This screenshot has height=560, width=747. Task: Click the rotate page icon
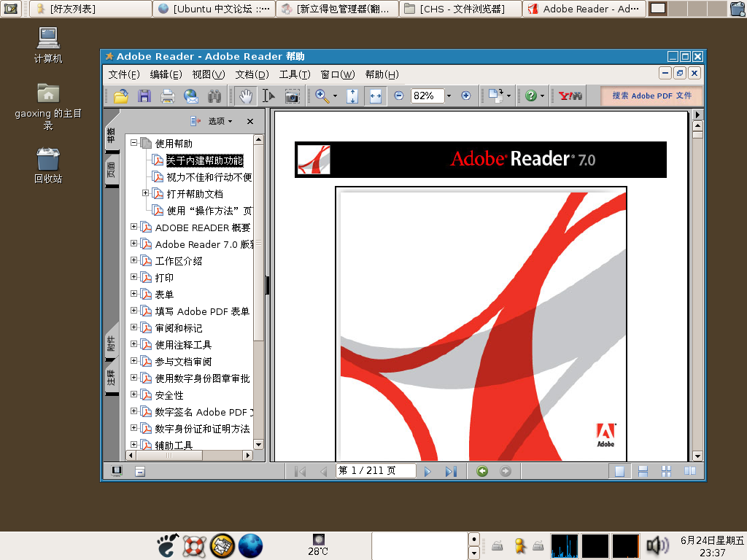pos(495,96)
